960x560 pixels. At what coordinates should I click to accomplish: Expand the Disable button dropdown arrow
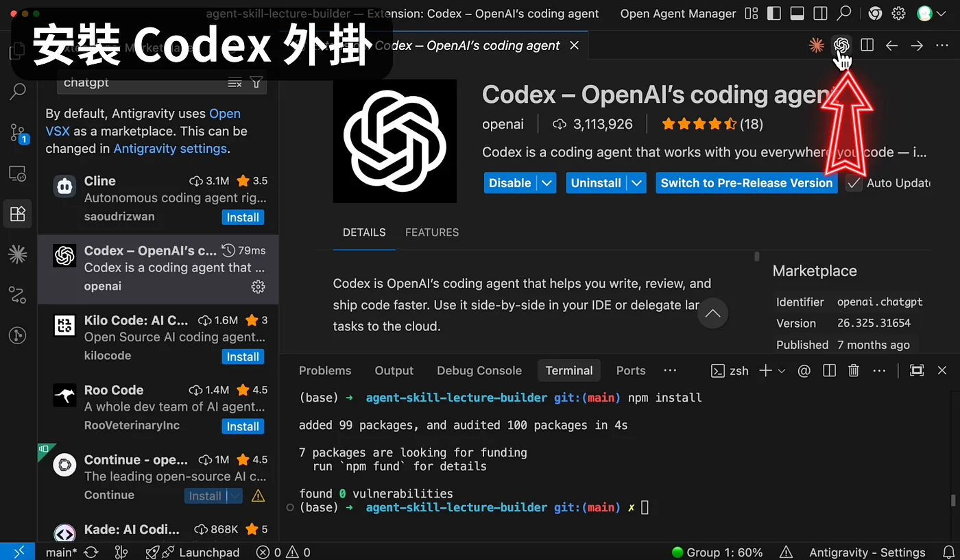click(x=547, y=183)
